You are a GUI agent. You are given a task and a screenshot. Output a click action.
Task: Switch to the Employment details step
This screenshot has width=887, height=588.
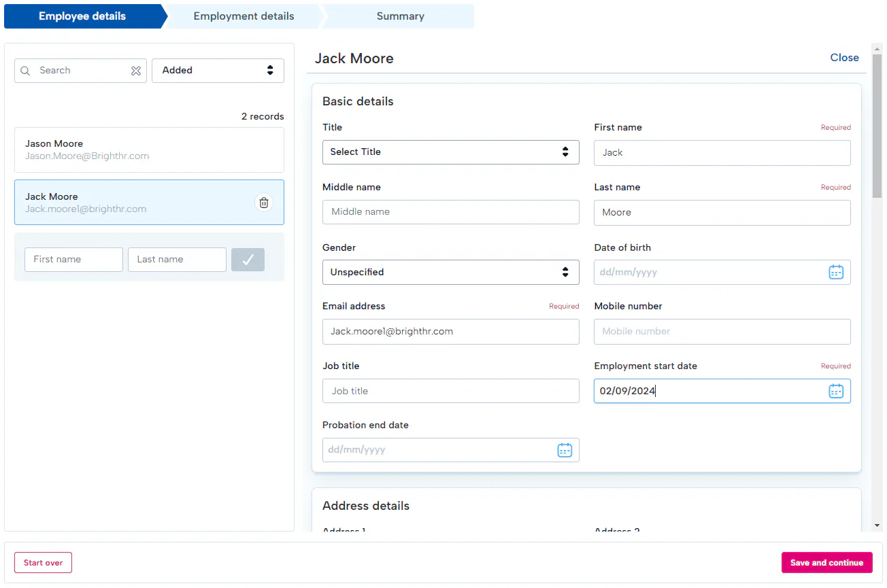[244, 16]
